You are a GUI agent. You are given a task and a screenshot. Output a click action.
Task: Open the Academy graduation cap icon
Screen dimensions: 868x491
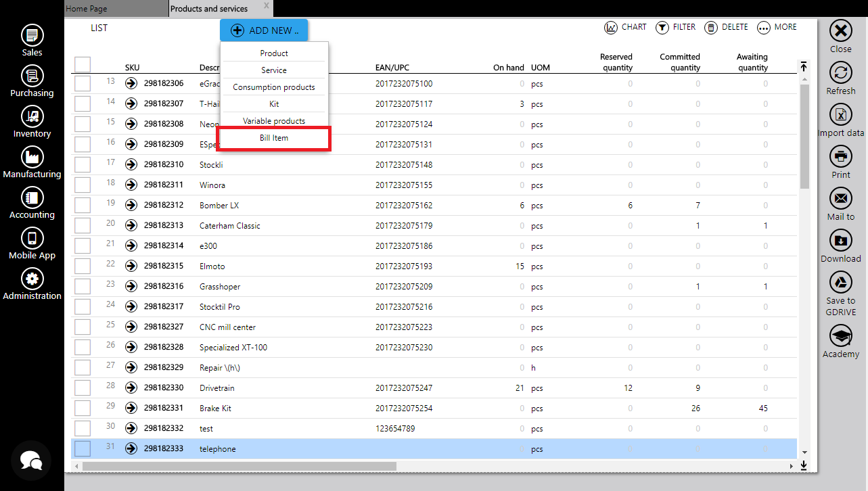pyautogui.click(x=840, y=336)
